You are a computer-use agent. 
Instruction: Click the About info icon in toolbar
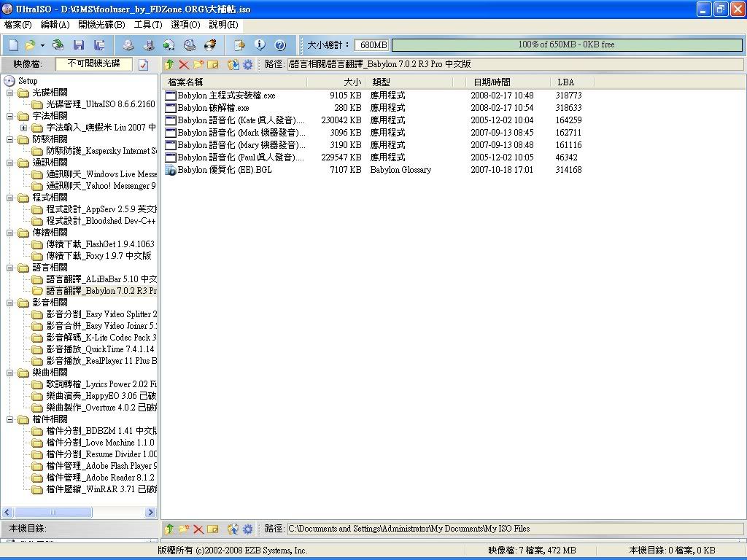(x=260, y=45)
